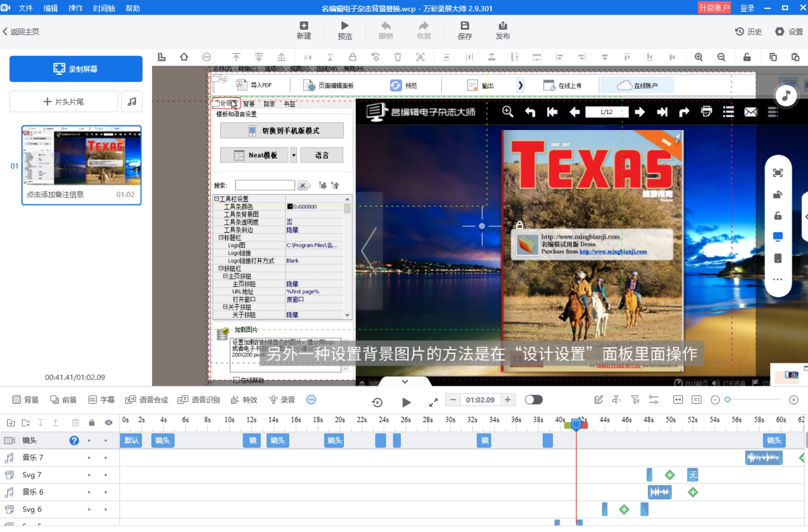Fit timeline to width icon

coord(678,400)
